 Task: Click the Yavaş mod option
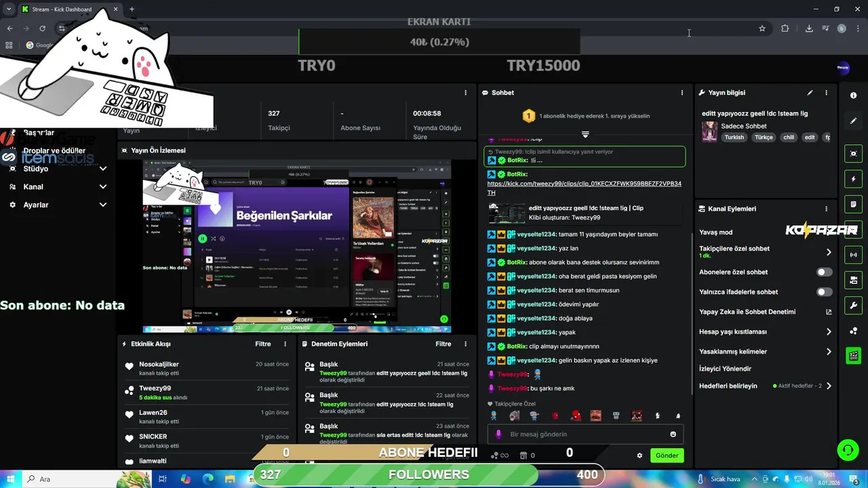[715, 232]
